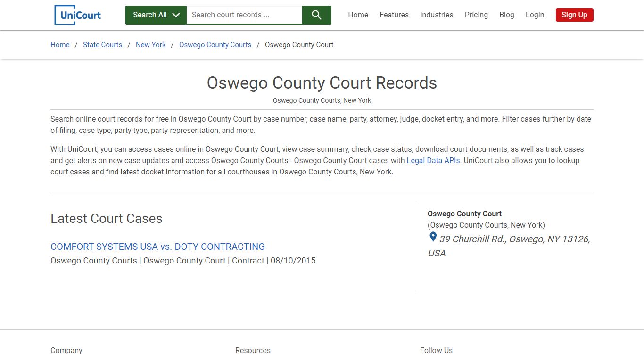Viewport: 644px width, 362px height.
Task: Open COMFORT SYSTEMS USA vs. DOTY CONTRACTING case
Action: click(157, 247)
